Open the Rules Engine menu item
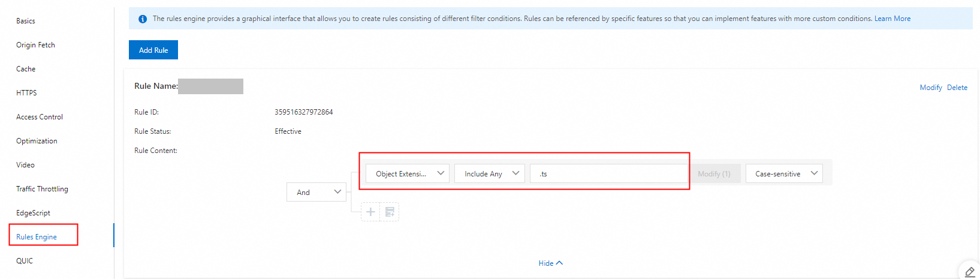Screen dimensions: 980x279 [37, 237]
